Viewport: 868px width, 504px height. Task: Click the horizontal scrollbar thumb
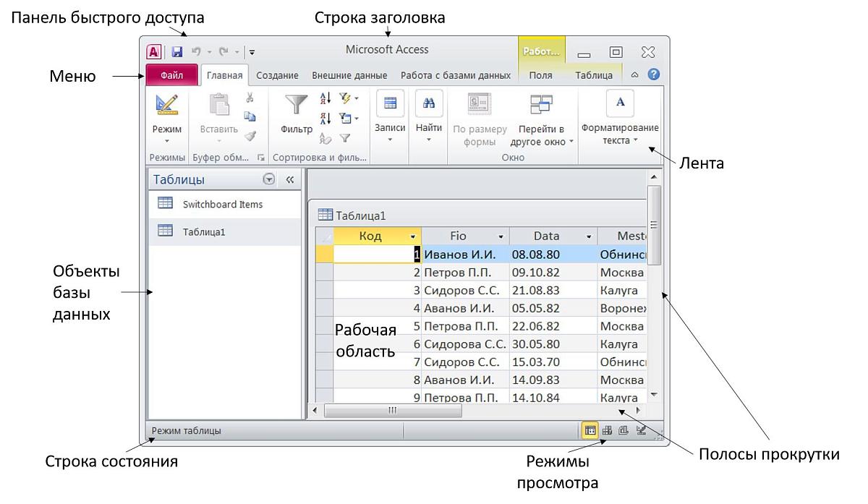[x=393, y=411]
